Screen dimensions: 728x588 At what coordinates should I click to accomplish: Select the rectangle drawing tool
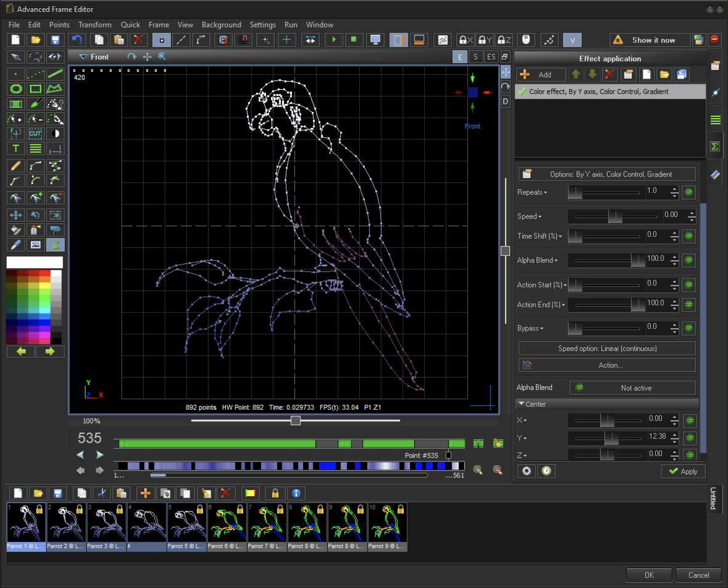35,89
